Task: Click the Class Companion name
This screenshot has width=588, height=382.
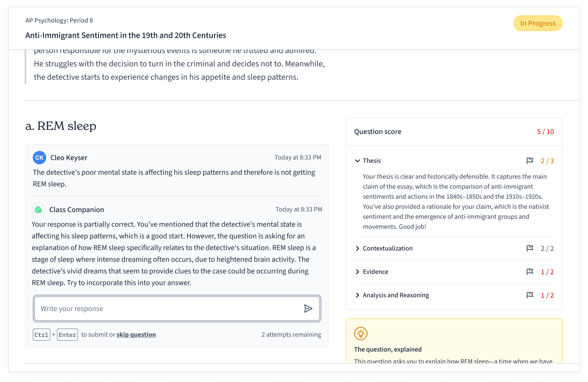Action: [77, 210]
